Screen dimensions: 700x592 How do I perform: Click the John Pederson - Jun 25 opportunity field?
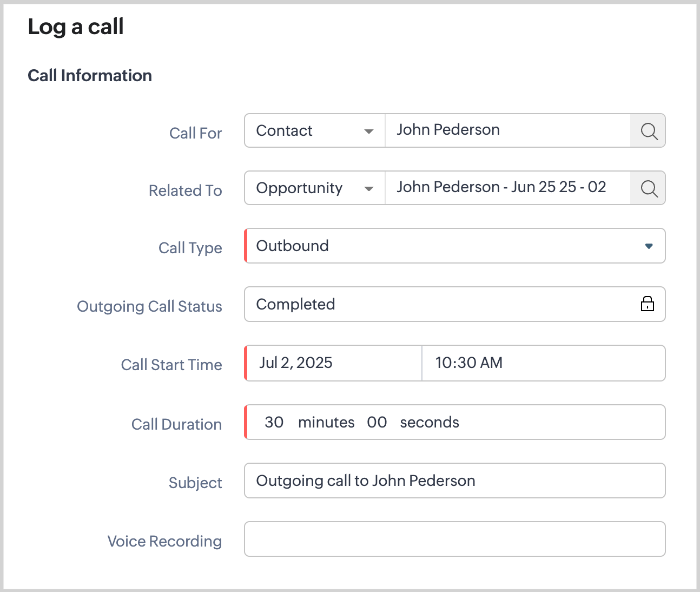[507, 188]
